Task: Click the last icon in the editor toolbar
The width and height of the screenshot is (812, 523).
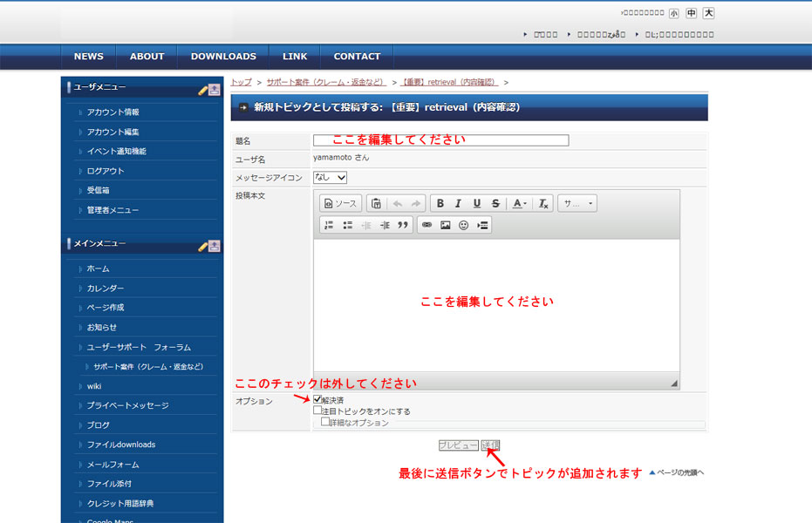Action: 482,225
